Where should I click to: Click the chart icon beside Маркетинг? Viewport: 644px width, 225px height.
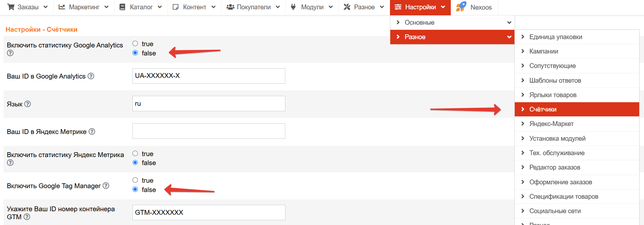[x=62, y=7]
